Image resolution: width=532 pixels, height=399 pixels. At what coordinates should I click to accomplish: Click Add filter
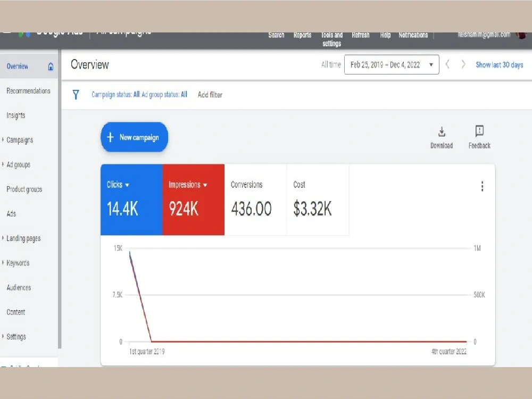point(210,95)
